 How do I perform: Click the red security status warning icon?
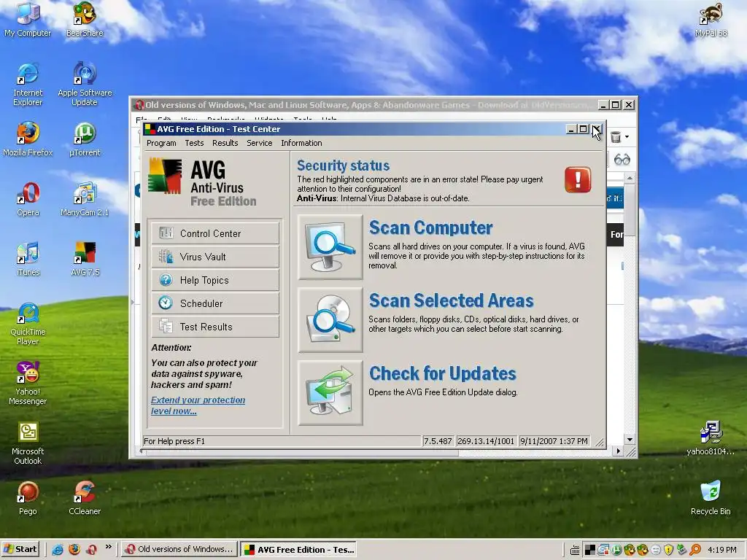(578, 179)
